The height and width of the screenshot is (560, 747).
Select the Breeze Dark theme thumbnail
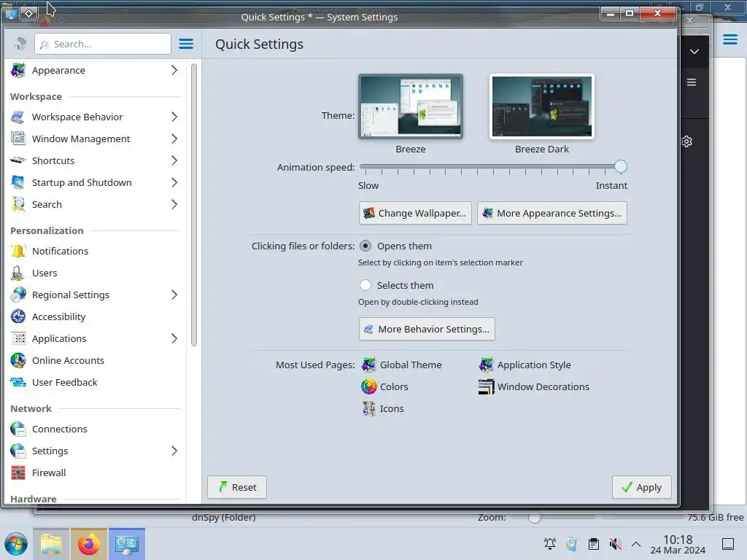pos(542,106)
